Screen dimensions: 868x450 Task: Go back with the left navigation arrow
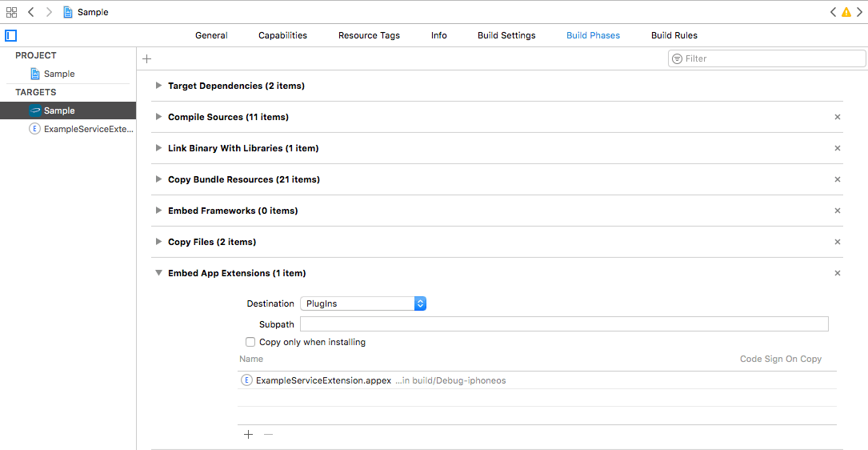(x=30, y=12)
